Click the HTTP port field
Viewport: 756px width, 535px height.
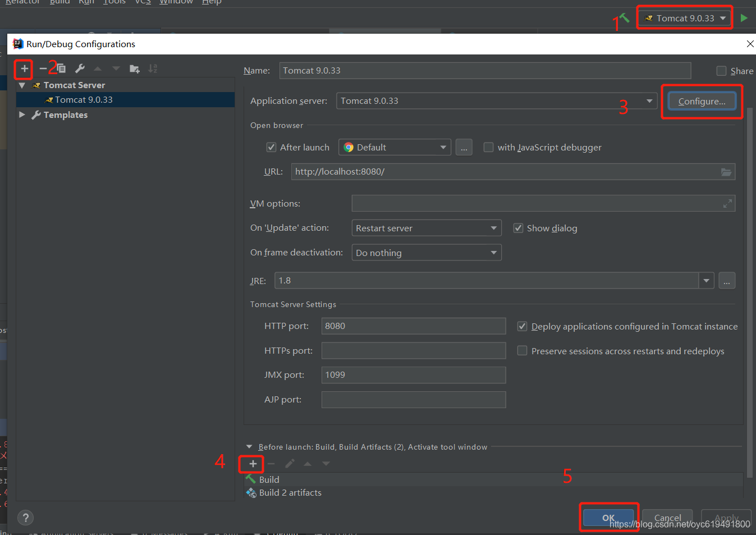pyautogui.click(x=414, y=326)
